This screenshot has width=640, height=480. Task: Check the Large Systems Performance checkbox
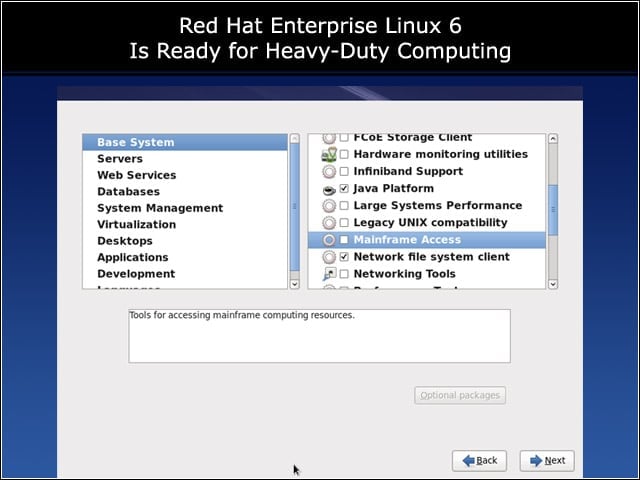tap(344, 206)
